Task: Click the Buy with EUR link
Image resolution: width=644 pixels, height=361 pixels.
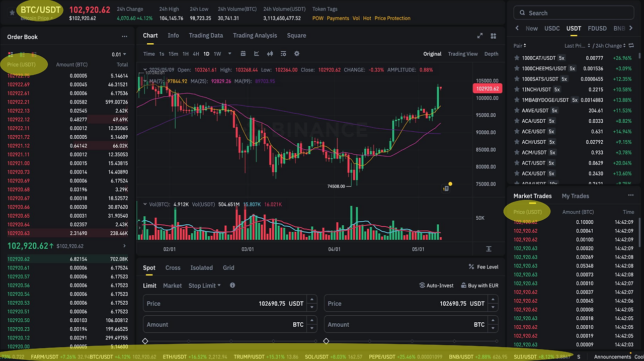Action: click(479, 285)
